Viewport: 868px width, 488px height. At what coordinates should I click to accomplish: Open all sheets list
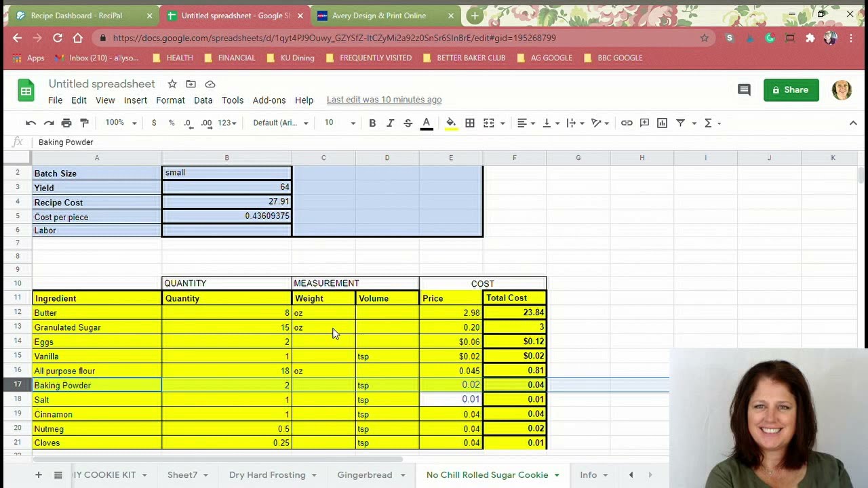[58, 475]
